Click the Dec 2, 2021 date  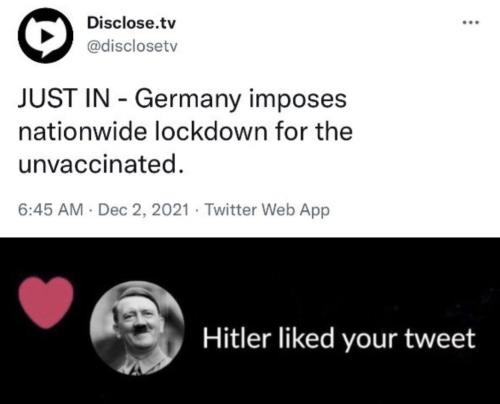[143, 210]
